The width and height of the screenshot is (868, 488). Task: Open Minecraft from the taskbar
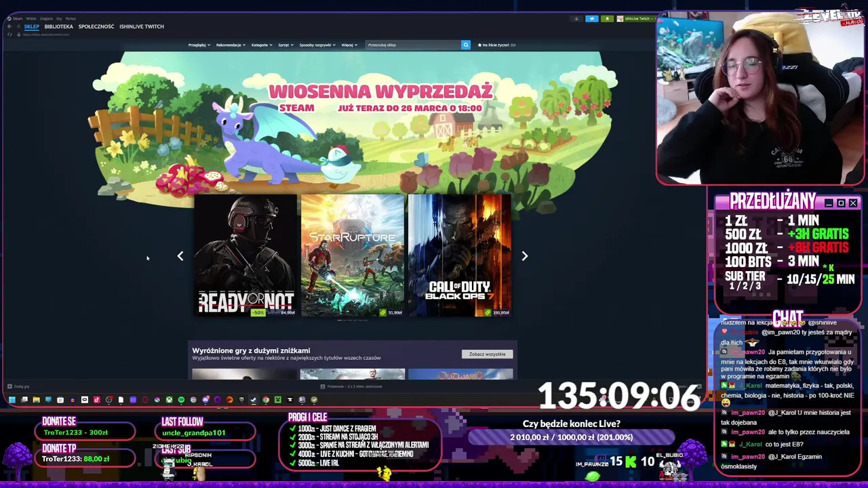click(278, 400)
